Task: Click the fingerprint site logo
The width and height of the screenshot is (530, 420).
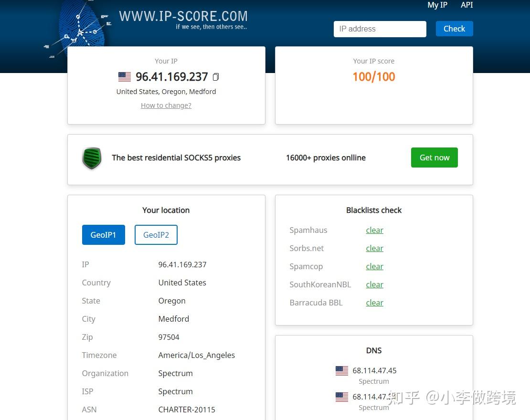Action: pos(81,27)
